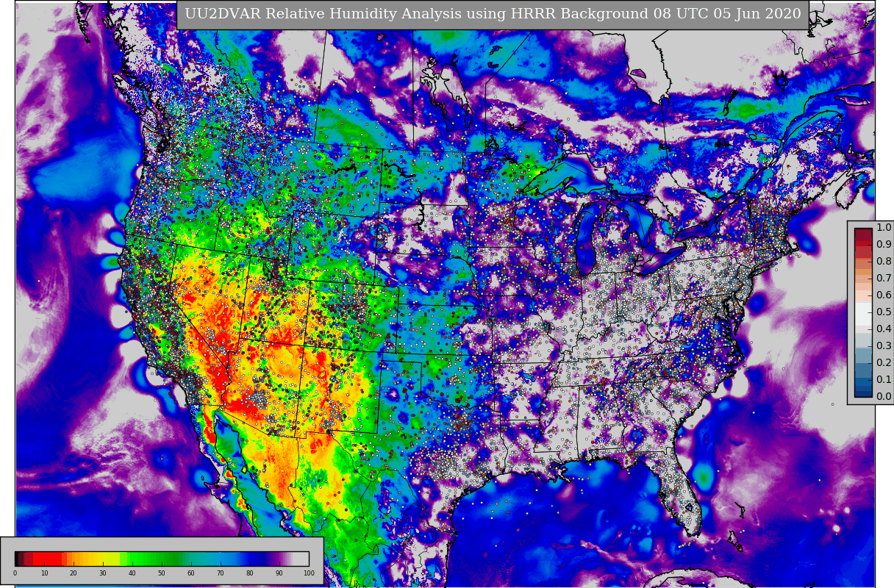The image size is (894, 588).
Task: Click the 1.0 label on right colorbar
Action: (884, 227)
